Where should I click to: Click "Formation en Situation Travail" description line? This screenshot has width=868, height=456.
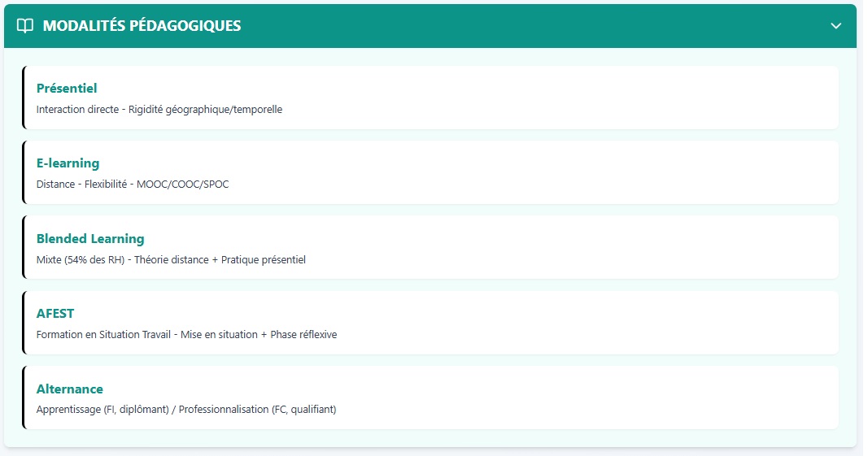(186, 334)
